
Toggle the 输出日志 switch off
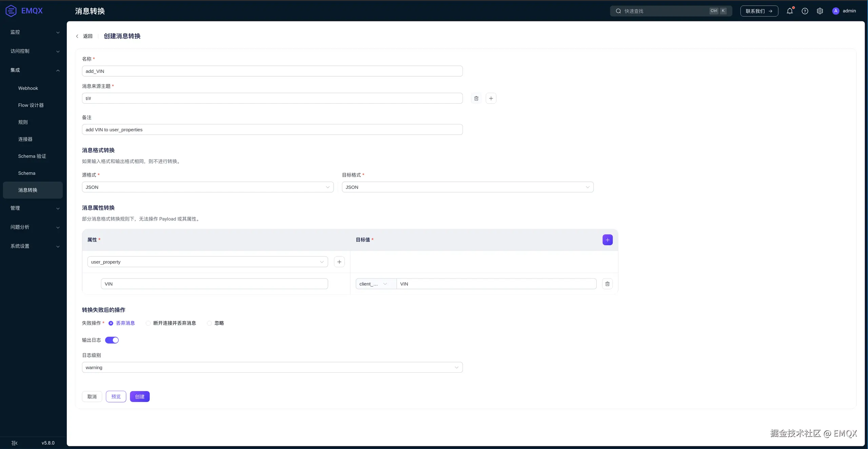[112, 340]
